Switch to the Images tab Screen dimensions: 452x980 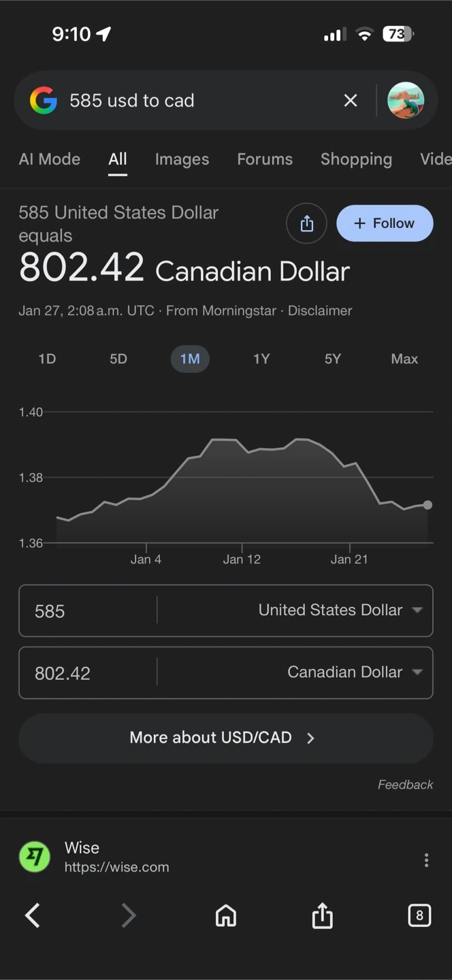(x=182, y=159)
